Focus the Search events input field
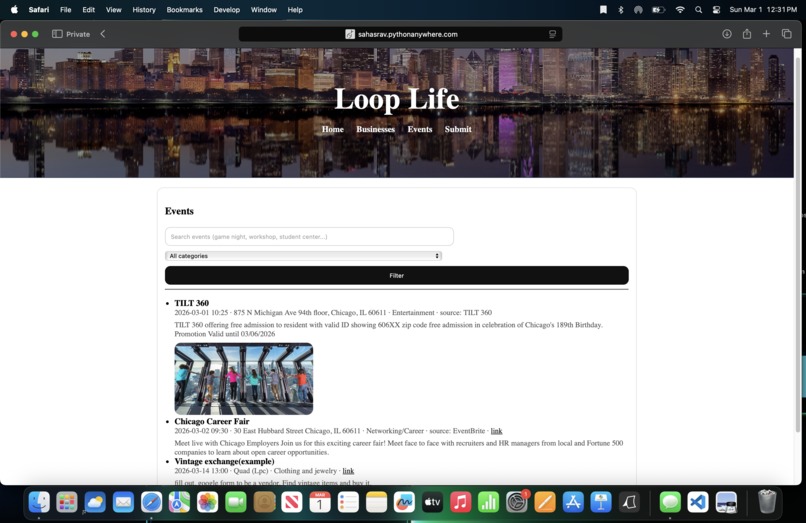This screenshot has height=523, width=806. tap(309, 237)
